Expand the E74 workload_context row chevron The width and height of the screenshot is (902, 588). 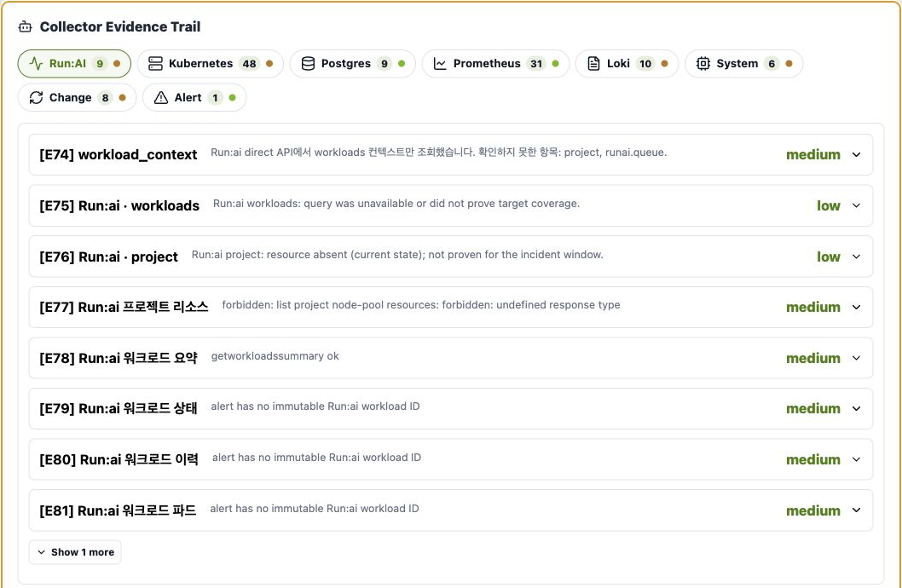856,154
